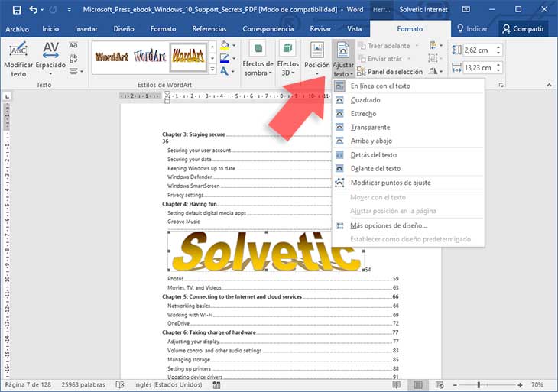Click the shape outline pen icon

pyautogui.click(x=225, y=58)
